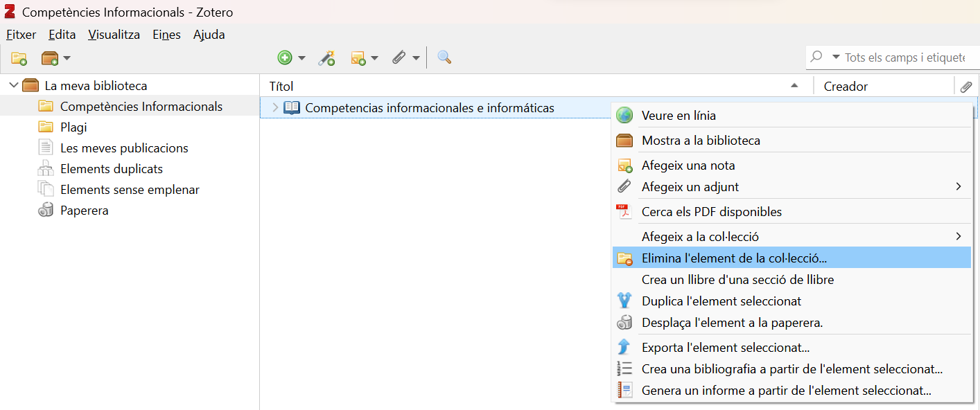
Task: Choose 'Crea un llibre d'una secció de llibre'
Action: 791,280
